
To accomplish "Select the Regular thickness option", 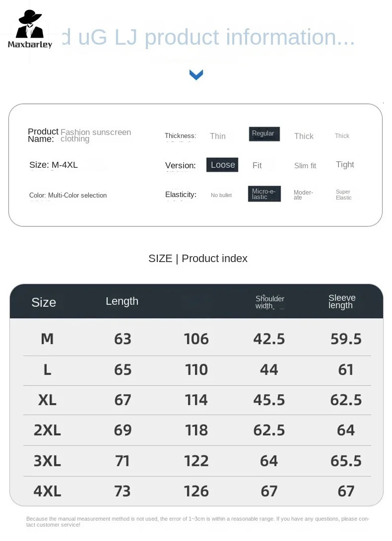I will click(x=264, y=134).
